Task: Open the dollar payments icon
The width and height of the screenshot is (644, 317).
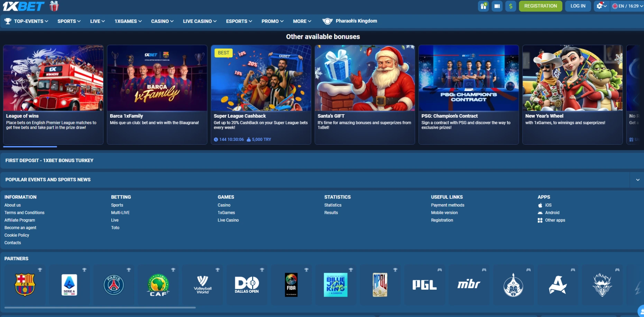Action: click(511, 6)
